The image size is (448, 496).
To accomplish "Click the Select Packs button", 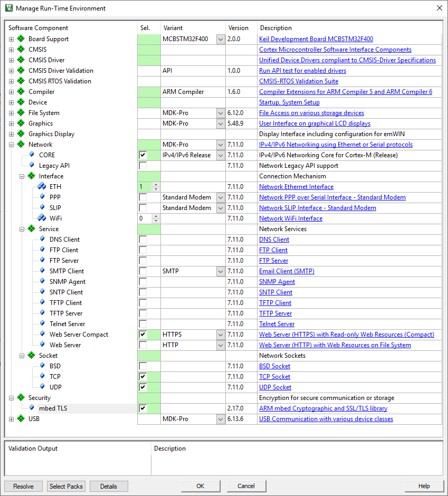I will pos(66,486).
